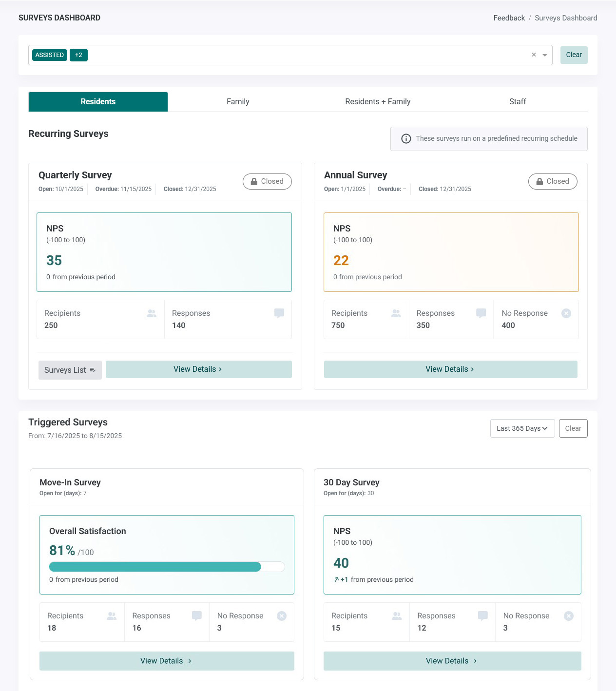Click the info icon beside recurring schedule note

(406, 139)
